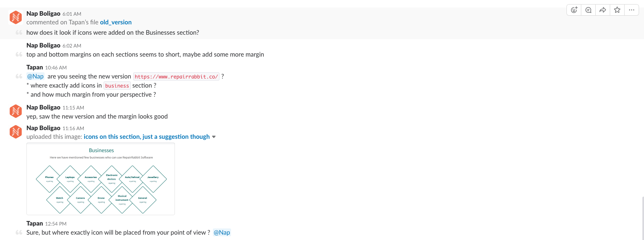Expand caret beside uploaded image title
Screen dimensions: 644x240
click(x=214, y=137)
